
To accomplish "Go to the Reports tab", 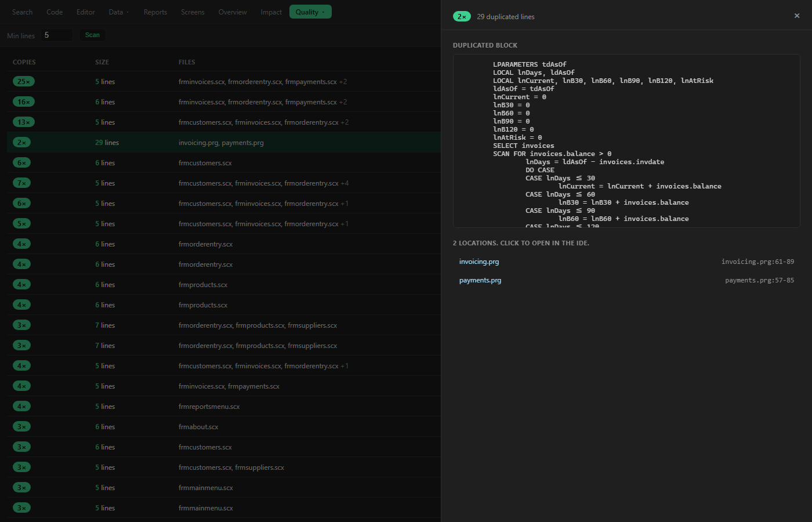I will coord(155,12).
